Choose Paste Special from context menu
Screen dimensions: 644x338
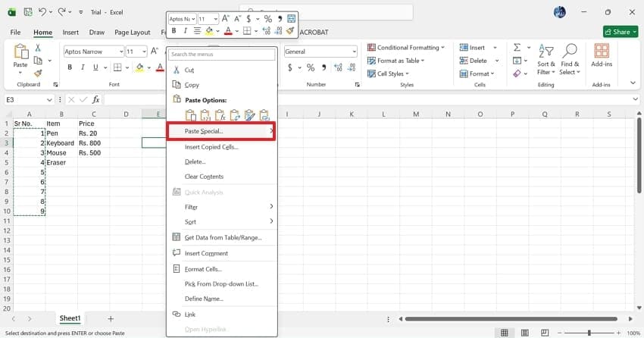(x=221, y=131)
